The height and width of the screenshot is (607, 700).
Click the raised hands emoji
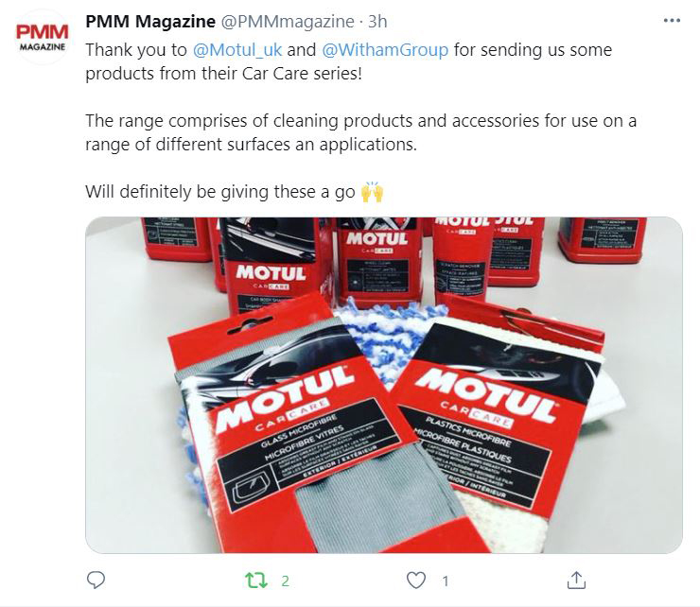372,192
